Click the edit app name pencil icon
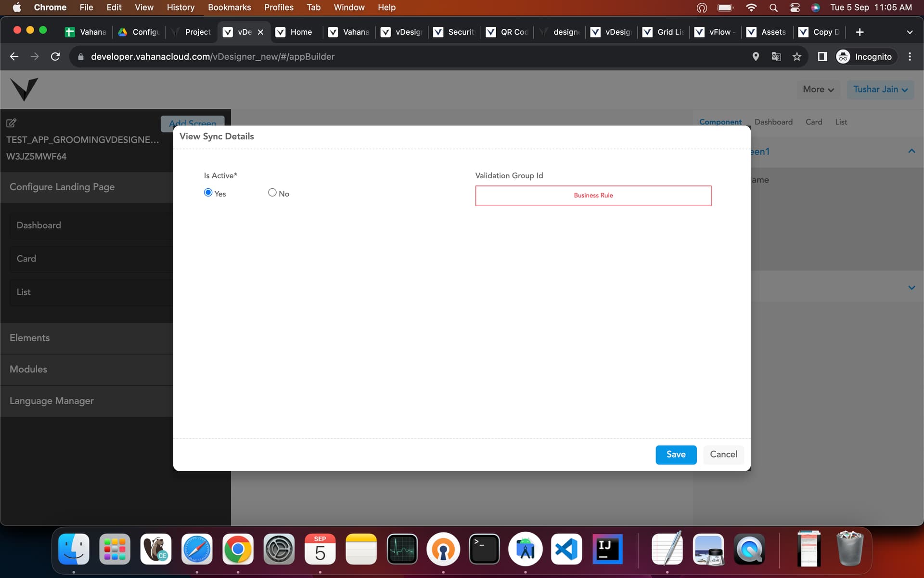 point(11,123)
